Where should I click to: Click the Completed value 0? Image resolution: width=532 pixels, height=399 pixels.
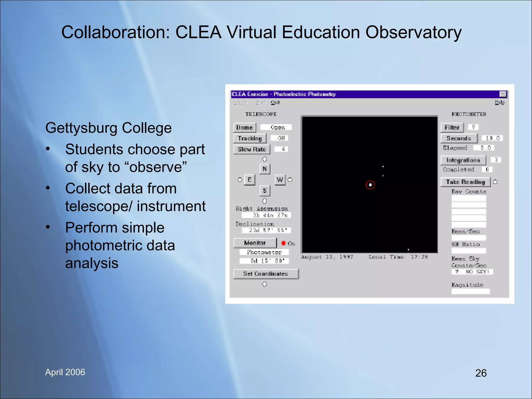[x=487, y=170]
